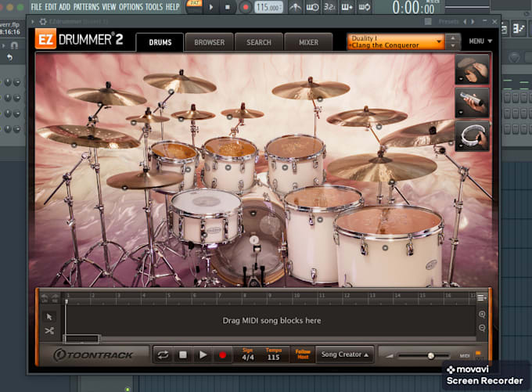Select previous preset in plugin wrapper
Image resolution: width=532 pixels, height=392 pixels.
pos(465,21)
